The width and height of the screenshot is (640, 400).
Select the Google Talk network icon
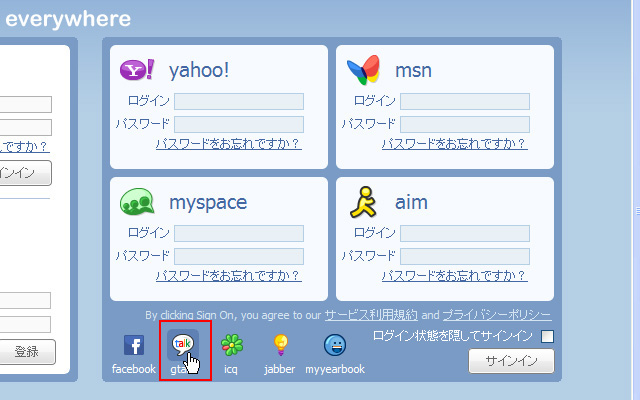pyautogui.click(x=183, y=345)
